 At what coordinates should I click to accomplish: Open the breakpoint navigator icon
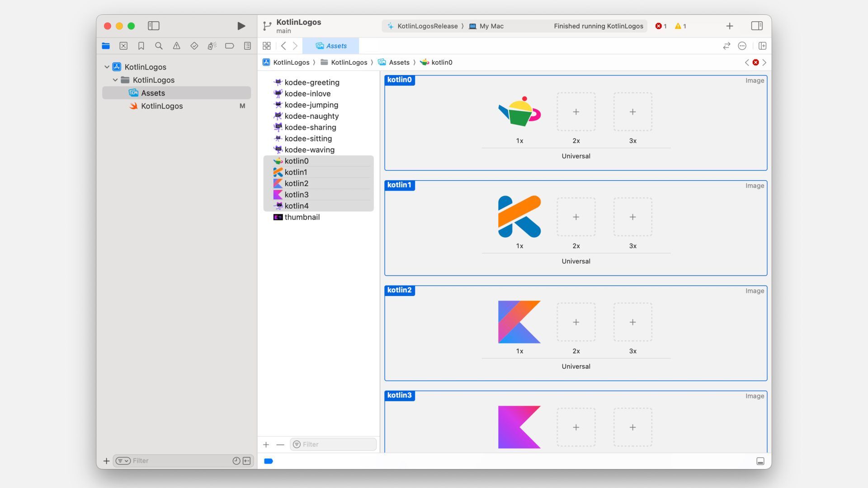coord(230,46)
